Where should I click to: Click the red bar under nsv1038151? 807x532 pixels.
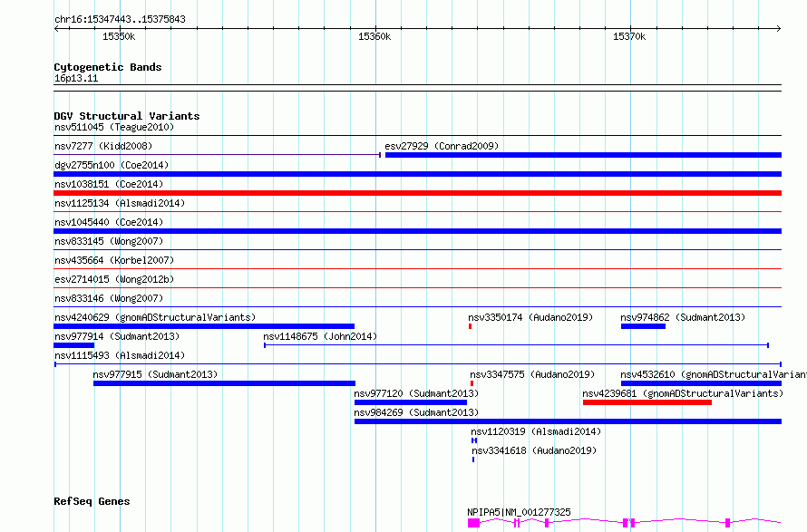click(417, 193)
